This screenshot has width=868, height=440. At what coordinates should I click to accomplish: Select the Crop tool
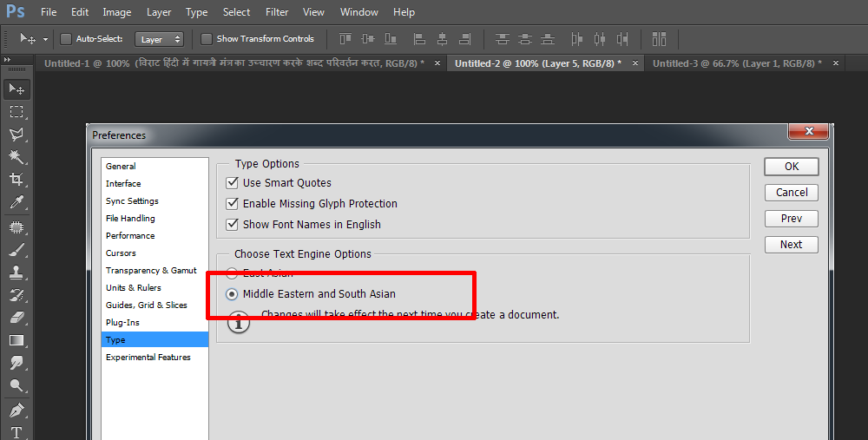click(x=16, y=180)
